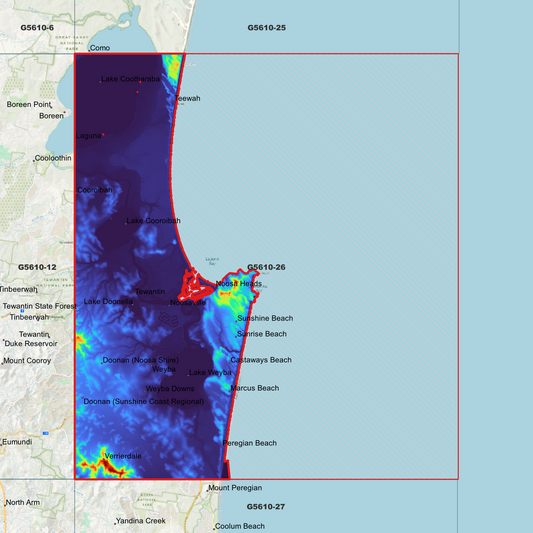The height and width of the screenshot is (533, 533).
Task: Click the Yandina Creek label
Action: click(x=141, y=521)
